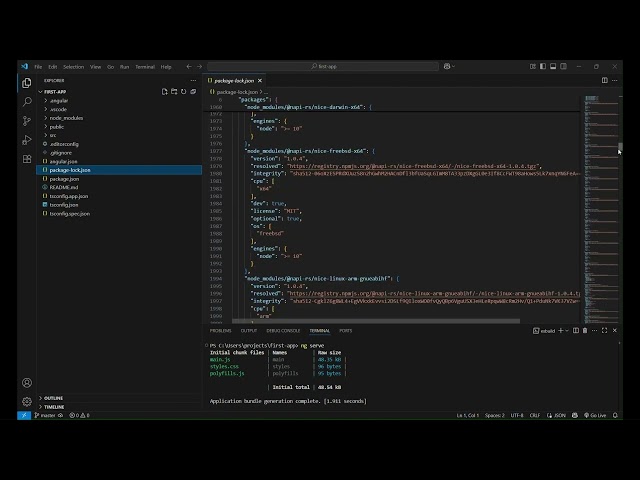Click New File icon in explorer
This screenshot has height=480, width=640.
[164, 92]
